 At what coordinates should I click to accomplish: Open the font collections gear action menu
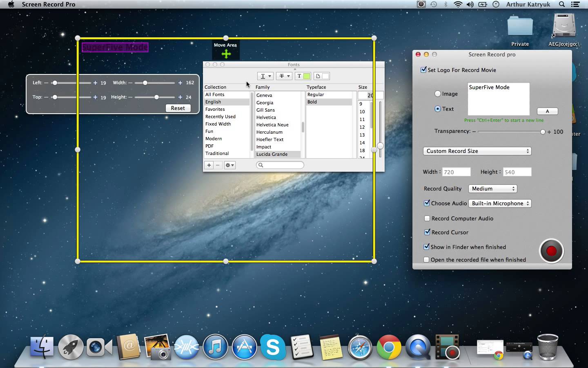(229, 165)
